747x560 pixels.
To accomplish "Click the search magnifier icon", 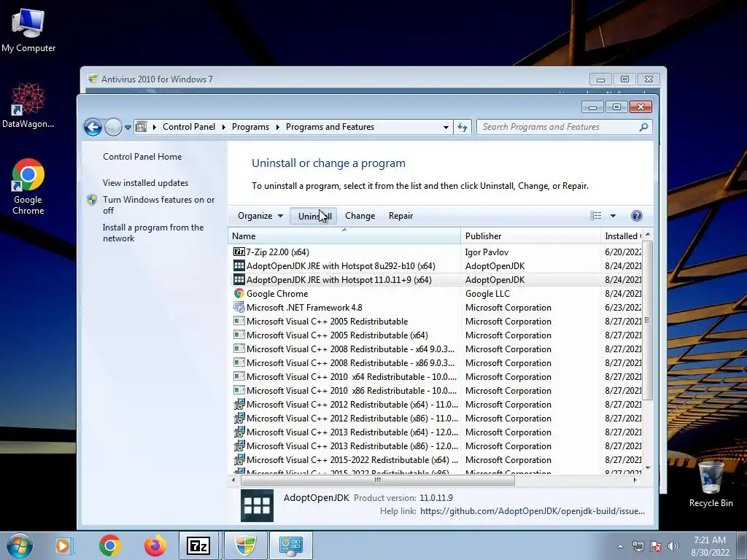I will 643,127.
